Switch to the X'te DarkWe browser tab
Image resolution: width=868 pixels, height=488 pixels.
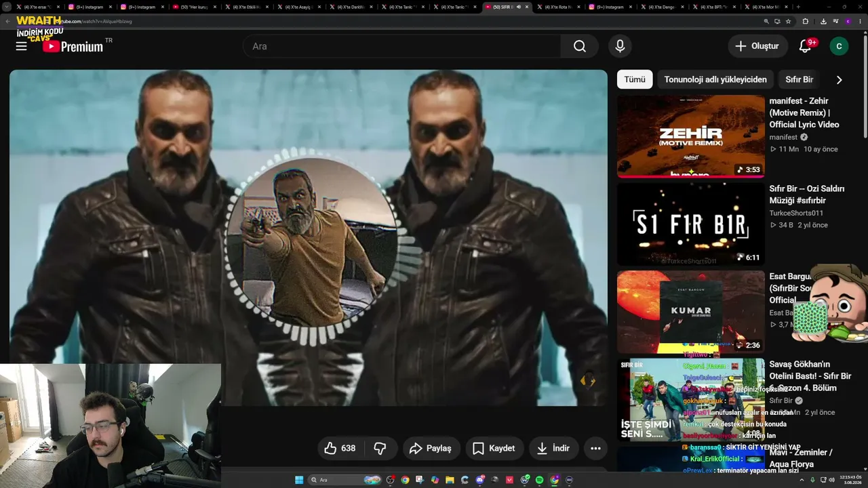(351, 7)
